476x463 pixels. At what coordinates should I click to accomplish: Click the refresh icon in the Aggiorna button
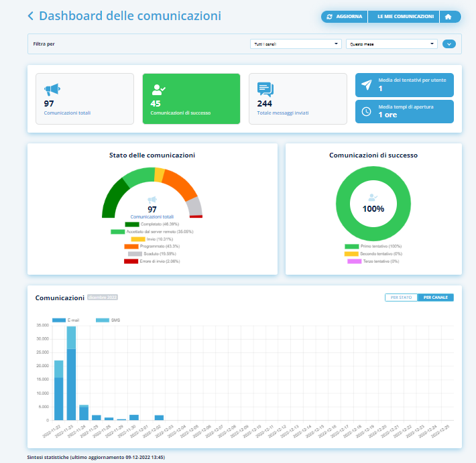(330, 17)
